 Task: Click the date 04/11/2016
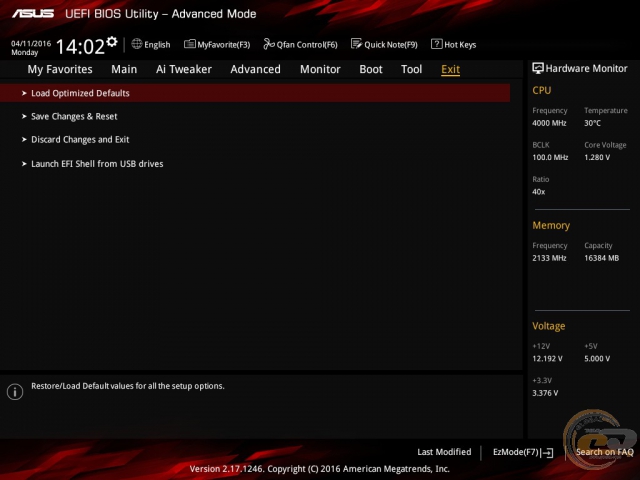coord(31,43)
